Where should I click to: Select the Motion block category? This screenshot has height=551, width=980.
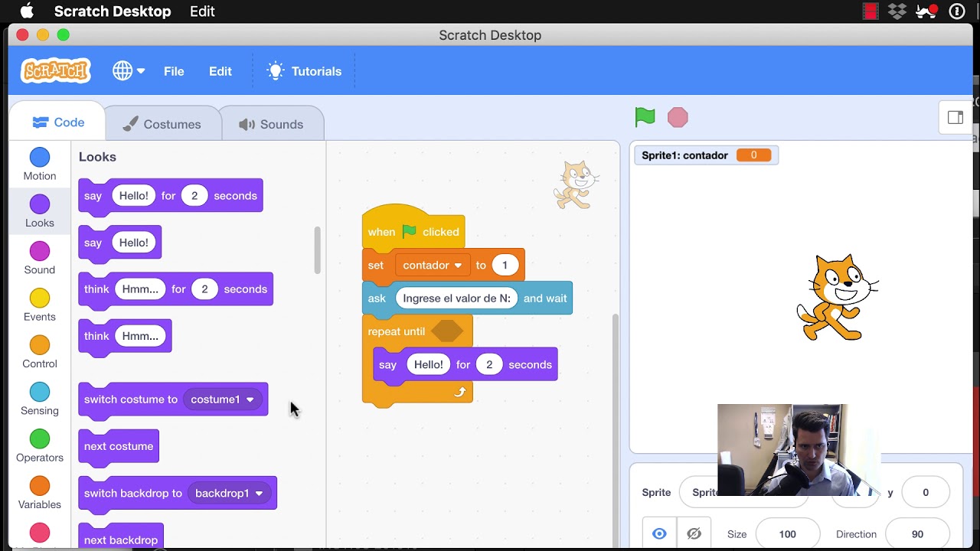[x=40, y=165]
